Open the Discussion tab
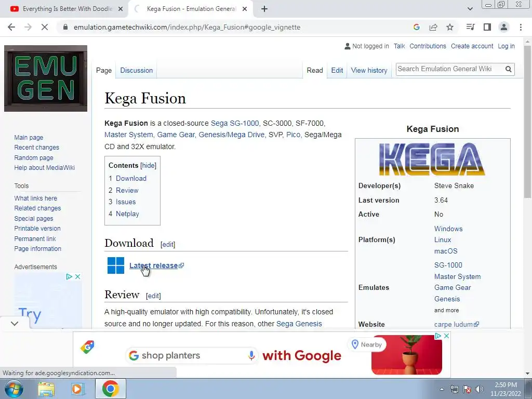This screenshot has height=399, width=532. [x=137, y=70]
